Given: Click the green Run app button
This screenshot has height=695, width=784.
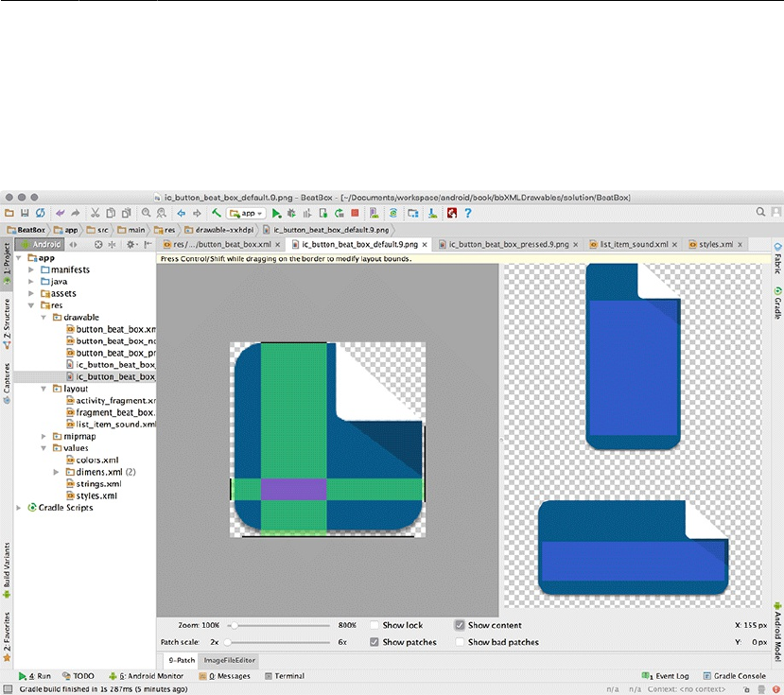Looking at the screenshot, I should tap(277, 214).
